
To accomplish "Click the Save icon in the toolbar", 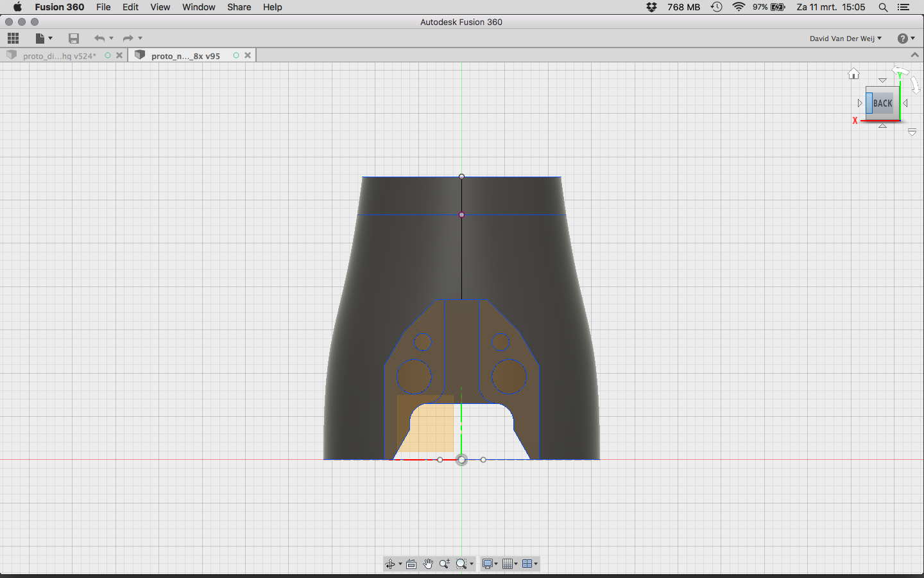I will pos(73,38).
